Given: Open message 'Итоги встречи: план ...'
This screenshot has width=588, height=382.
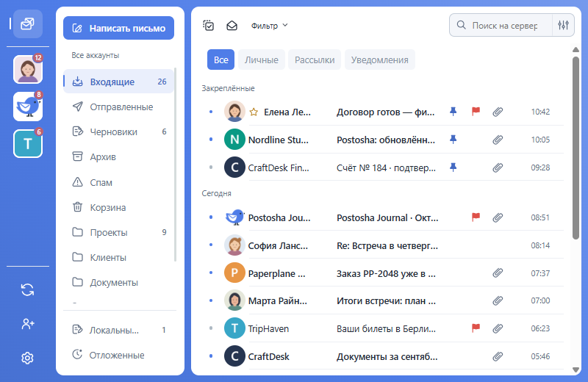Looking at the screenshot, I should [386, 301].
